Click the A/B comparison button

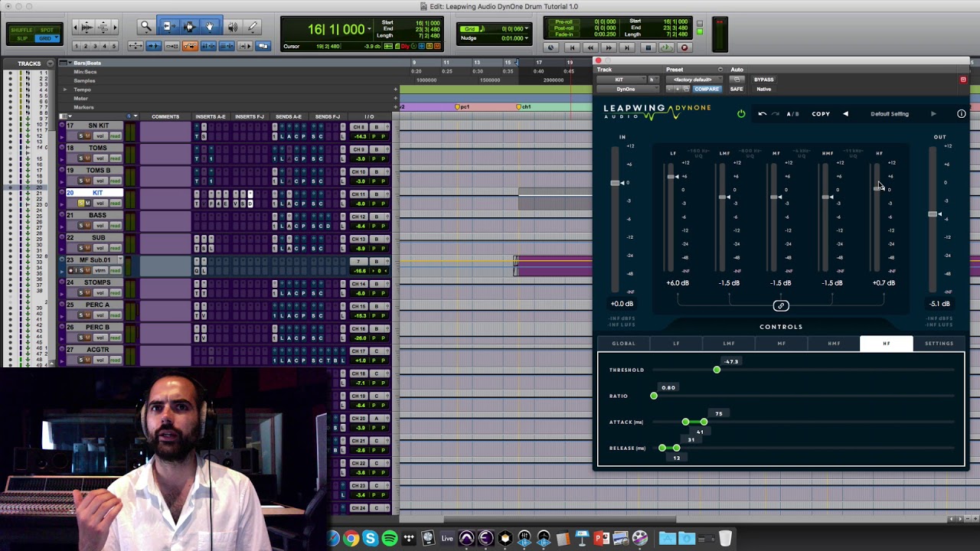(x=792, y=114)
